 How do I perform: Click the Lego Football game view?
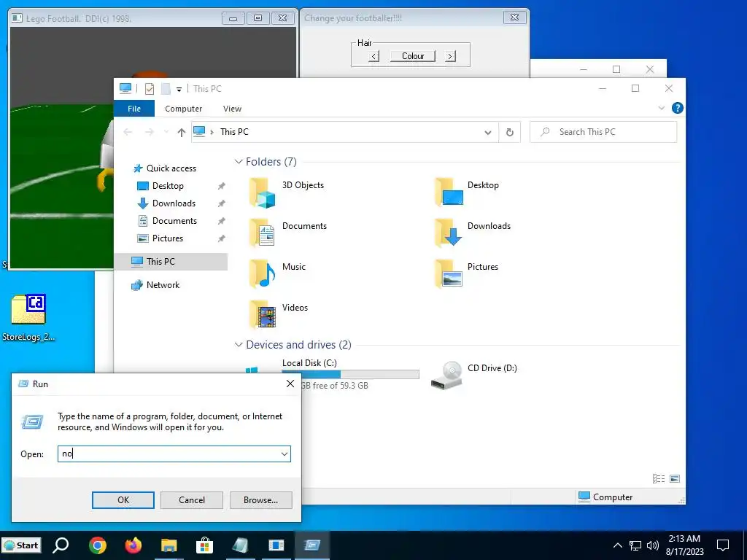[x=61, y=147]
